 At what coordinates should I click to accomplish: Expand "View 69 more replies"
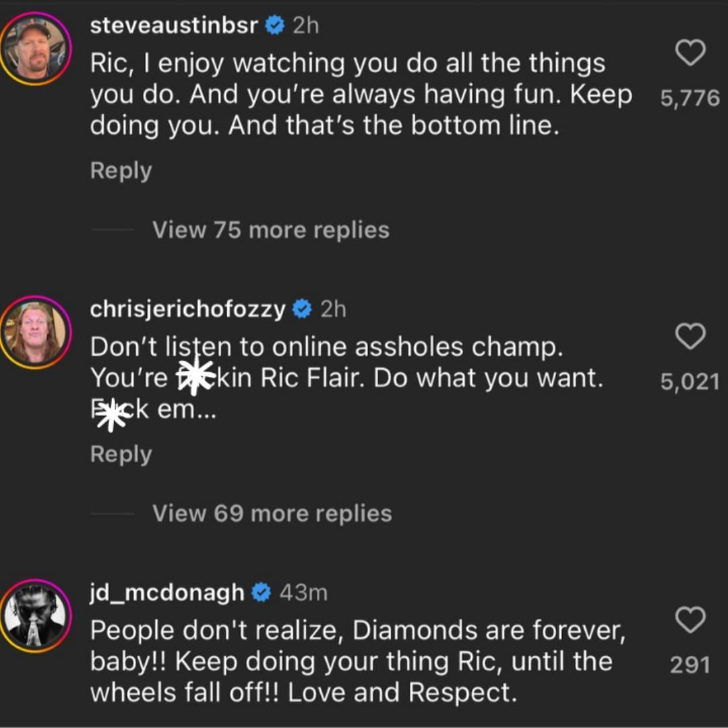pyautogui.click(x=272, y=514)
